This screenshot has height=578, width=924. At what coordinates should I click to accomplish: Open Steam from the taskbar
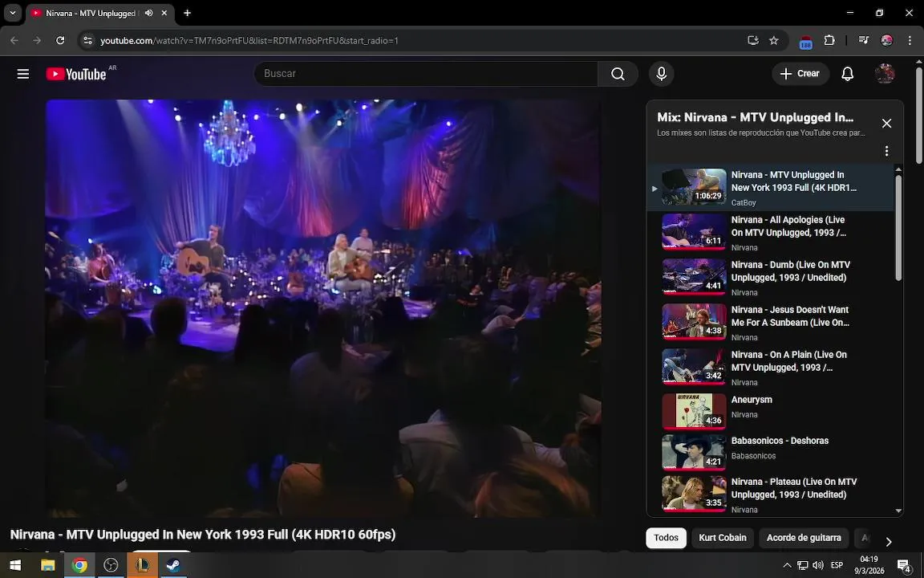[174, 566]
